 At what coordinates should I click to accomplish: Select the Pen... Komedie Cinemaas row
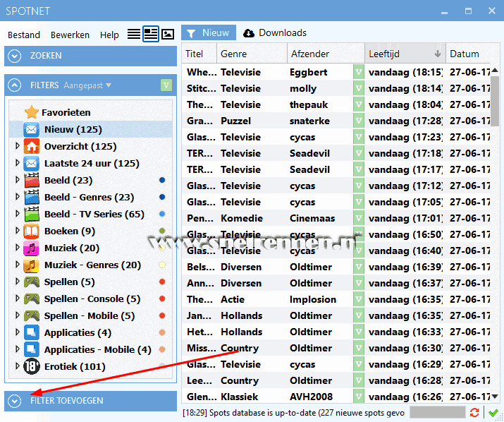coord(336,218)
